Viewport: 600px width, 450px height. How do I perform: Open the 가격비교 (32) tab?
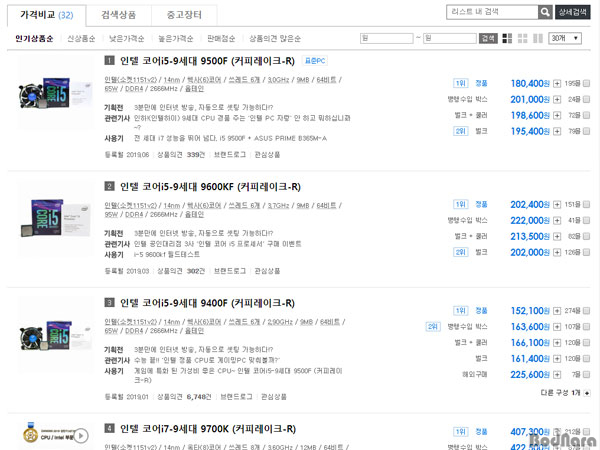pos(47,15)
